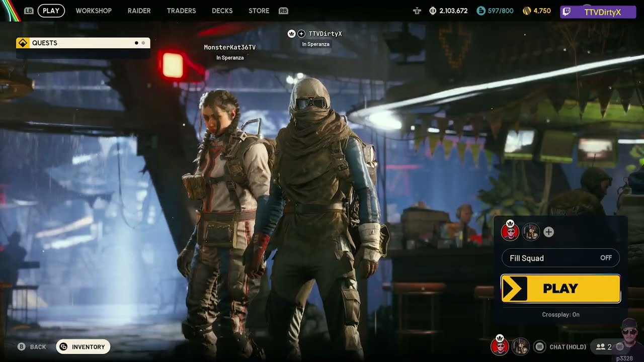The image size is (644, 362).
Task: Click the plus icon beside TTVDirtyX nameplate
Action: click(301, 34)
